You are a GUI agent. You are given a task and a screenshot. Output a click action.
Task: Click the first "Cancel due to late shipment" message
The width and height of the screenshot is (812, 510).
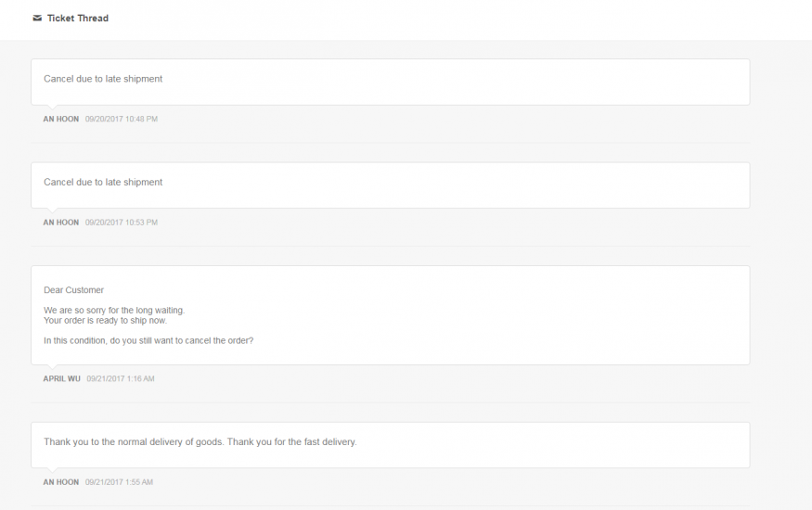103,79
